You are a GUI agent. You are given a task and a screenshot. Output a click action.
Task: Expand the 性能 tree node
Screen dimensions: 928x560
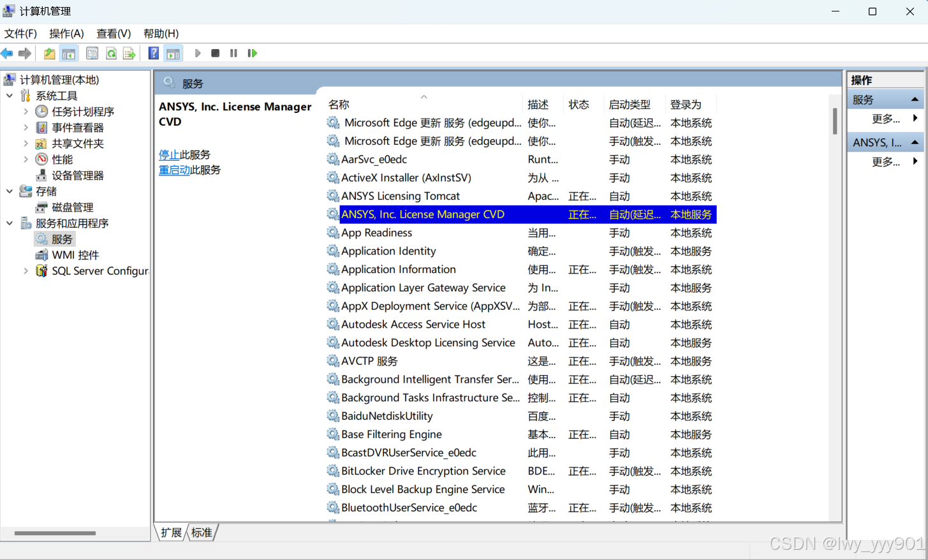point(26,159)
